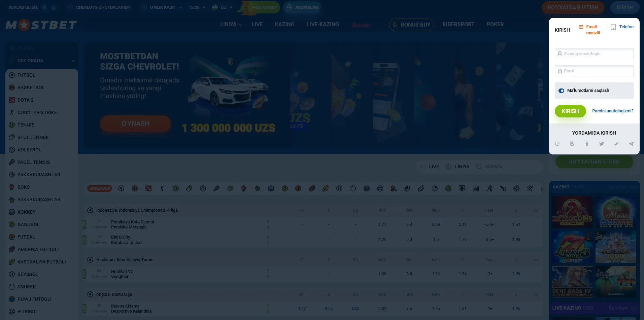The image size is (644, 320).
Task: Open DOTA 2 in the sidebar
Action: coord(42,100)
